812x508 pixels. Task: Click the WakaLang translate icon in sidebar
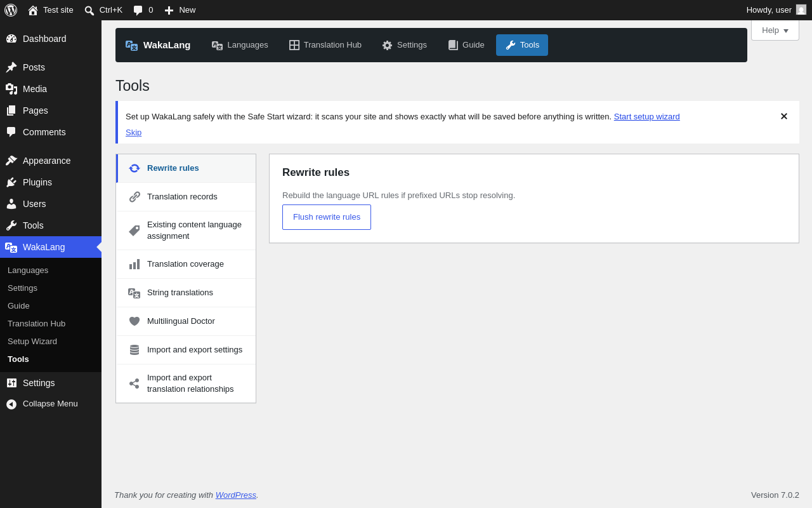[x=11, y=247]
